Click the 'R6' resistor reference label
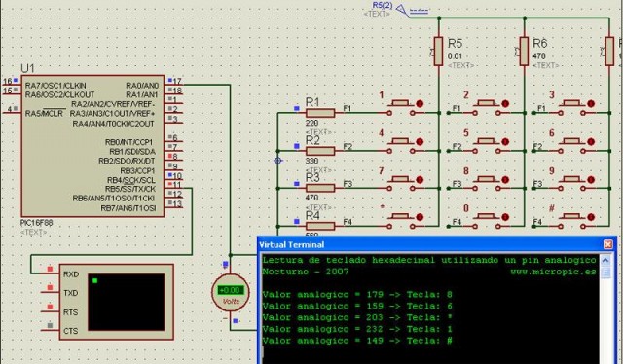Viewport: 623px width, 364px height. coord(540,43)
